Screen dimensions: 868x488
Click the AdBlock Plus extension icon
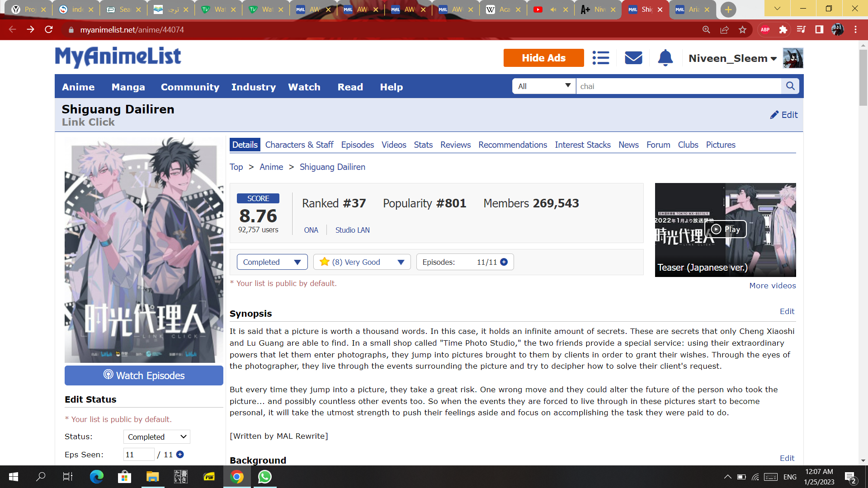(x=765, y=30)
